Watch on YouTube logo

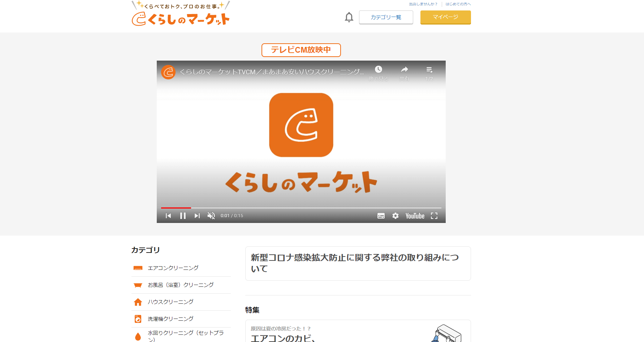tap(415, 216)
